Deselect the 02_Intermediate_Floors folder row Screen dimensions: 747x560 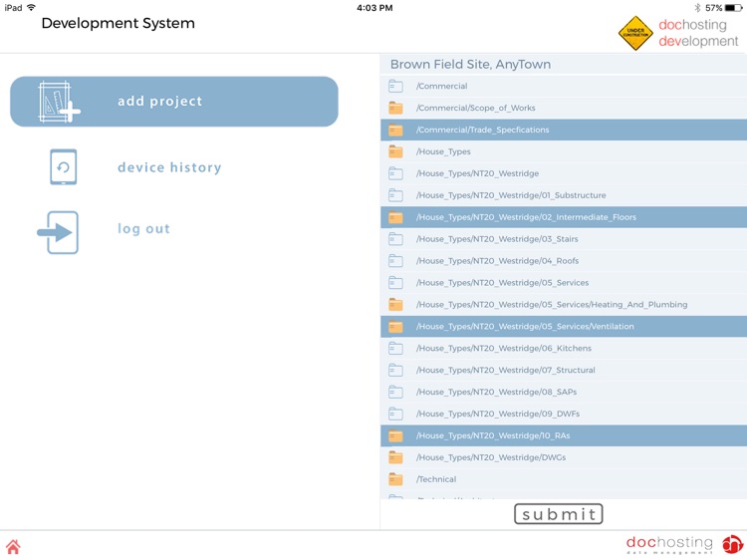(x=564, y=217)
